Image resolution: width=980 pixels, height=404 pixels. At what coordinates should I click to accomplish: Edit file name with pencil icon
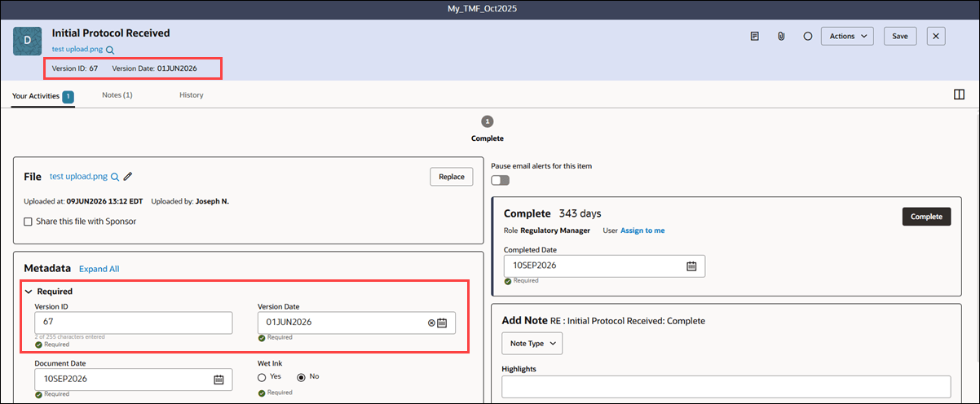point(128,176)
